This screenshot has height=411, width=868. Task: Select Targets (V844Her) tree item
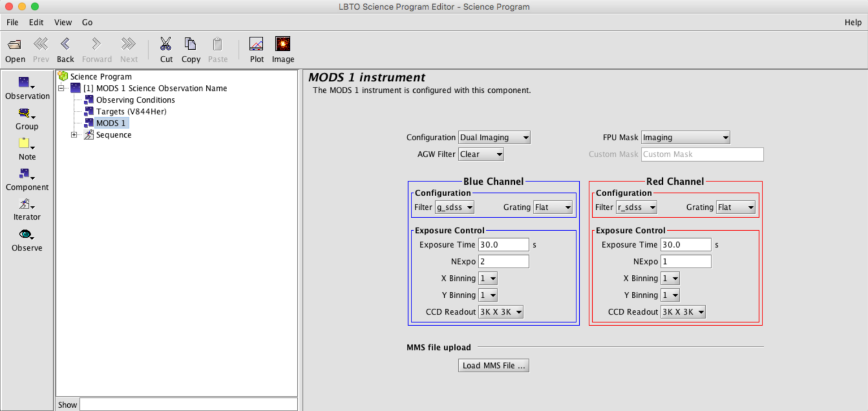click(x=125, y=111)
